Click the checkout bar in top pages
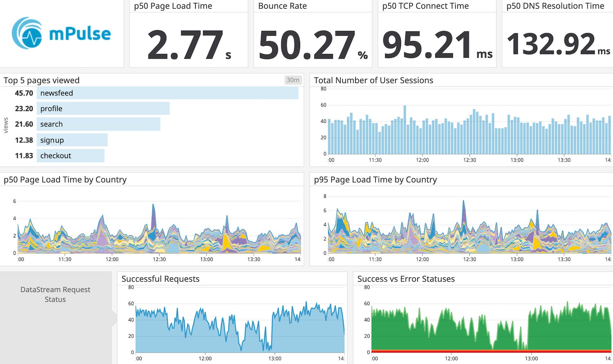This screenshot has width=613, height=364. (71, 155)
